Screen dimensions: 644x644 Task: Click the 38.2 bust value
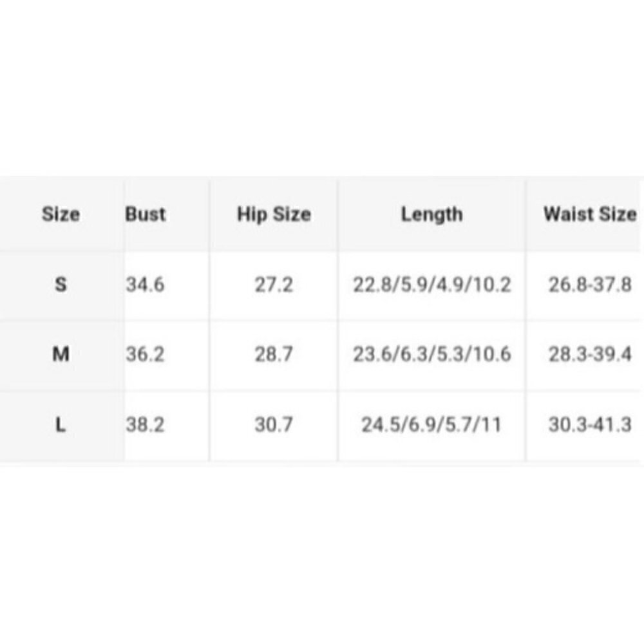[x=145, y=425]
